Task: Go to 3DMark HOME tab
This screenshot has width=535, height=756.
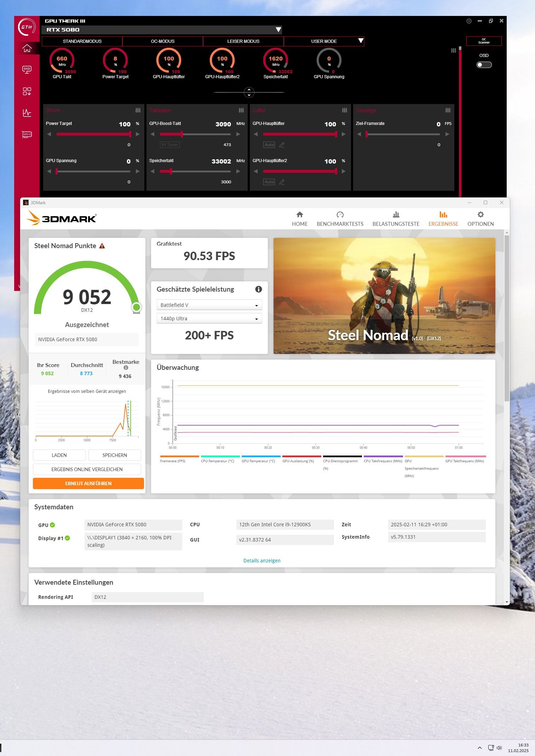Action: click(300, 219)
